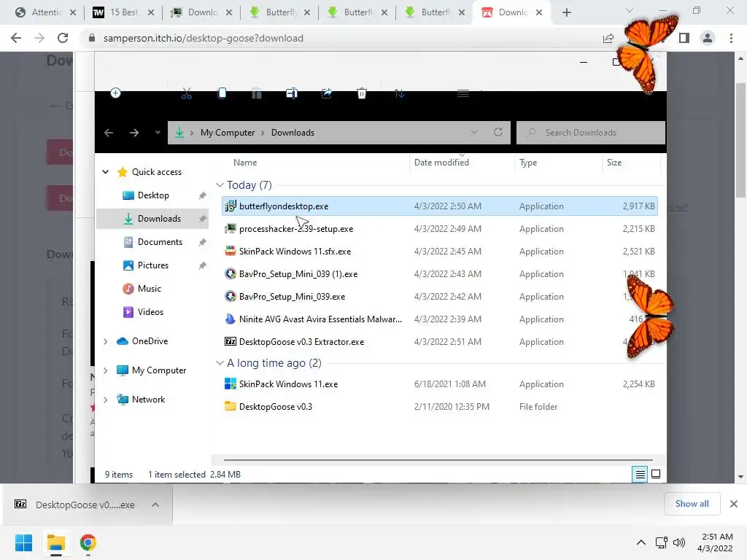
Task: Expand the OneDrive tree node
Action: pos(106,341)
